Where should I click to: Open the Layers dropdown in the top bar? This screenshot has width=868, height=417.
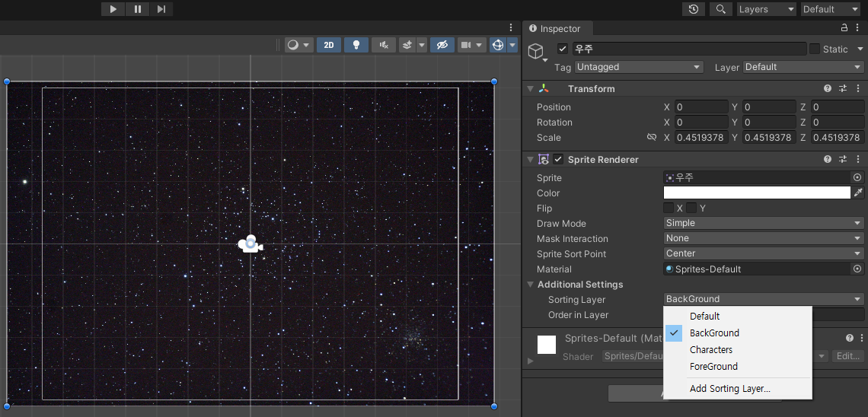coord(767,9)
